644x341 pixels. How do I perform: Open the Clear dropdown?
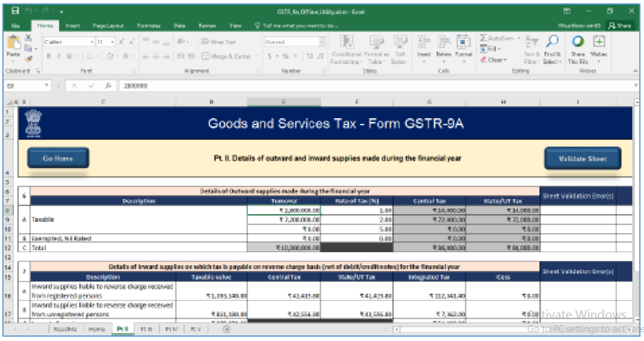tap(493, 59)
